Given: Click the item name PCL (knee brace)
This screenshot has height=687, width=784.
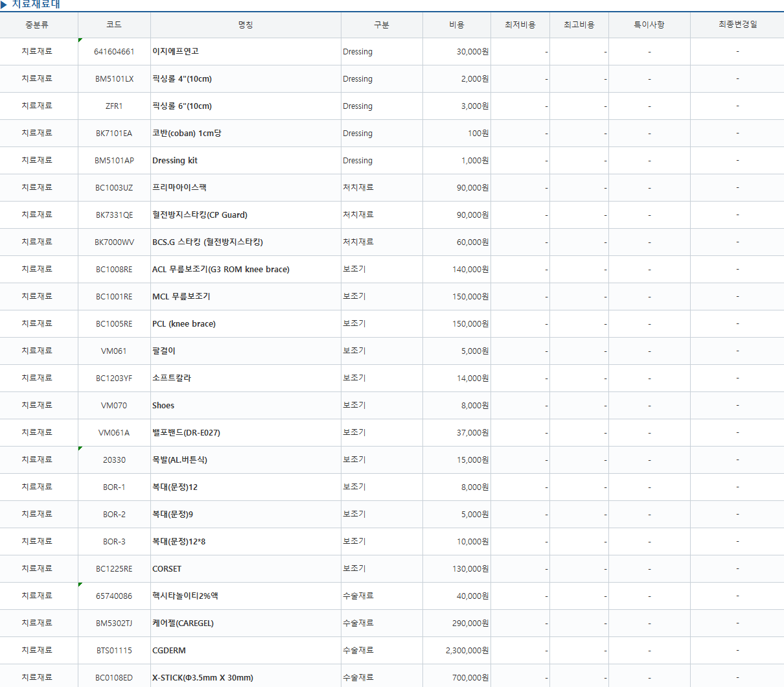Looking at the screenshot, I should click(x=184, y=323).
